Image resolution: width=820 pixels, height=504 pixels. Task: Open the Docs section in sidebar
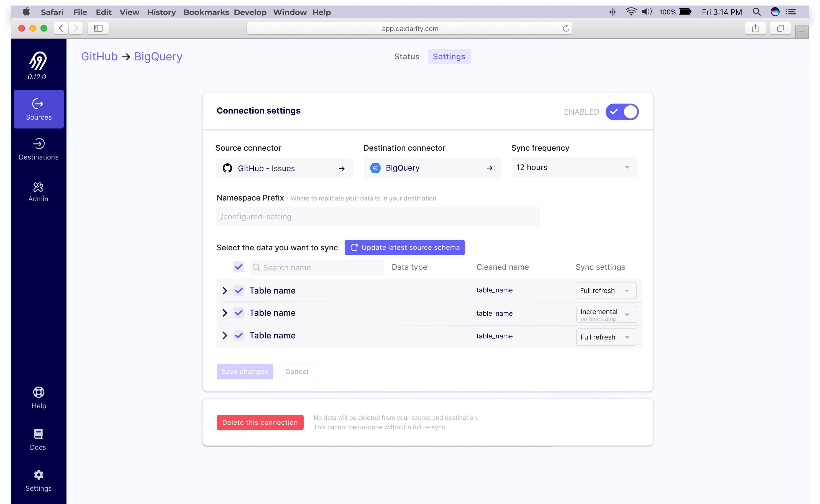38,439
